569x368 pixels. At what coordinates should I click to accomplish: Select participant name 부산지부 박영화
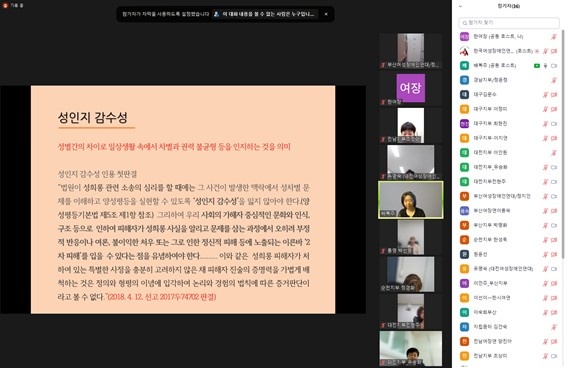click(490, 225)
